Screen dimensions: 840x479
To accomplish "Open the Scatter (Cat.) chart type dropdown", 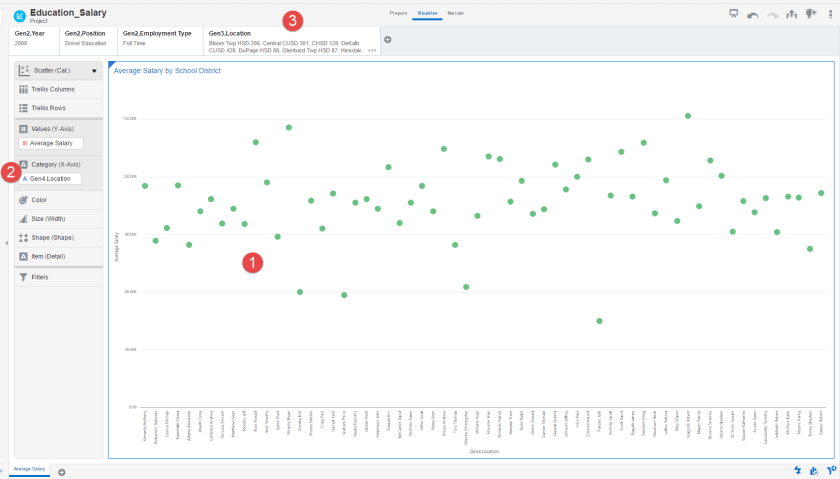I will (x=58, y=71).
